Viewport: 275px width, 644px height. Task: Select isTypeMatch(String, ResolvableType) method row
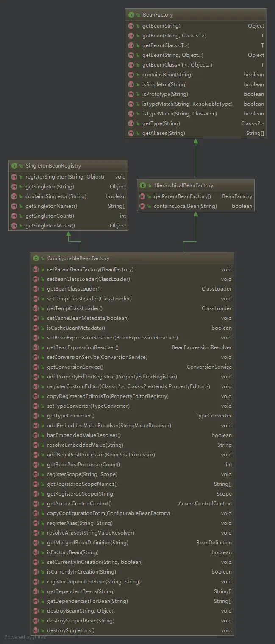196,104
